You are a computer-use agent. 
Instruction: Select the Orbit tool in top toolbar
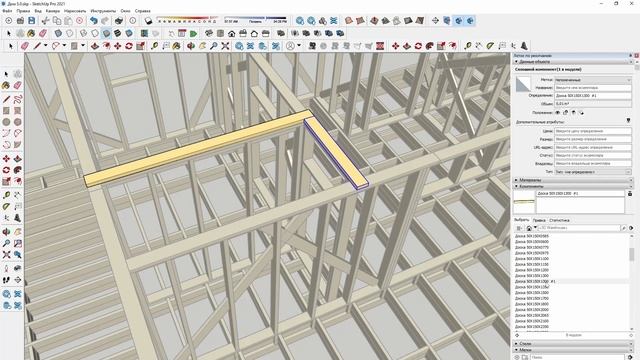point(191,46)
